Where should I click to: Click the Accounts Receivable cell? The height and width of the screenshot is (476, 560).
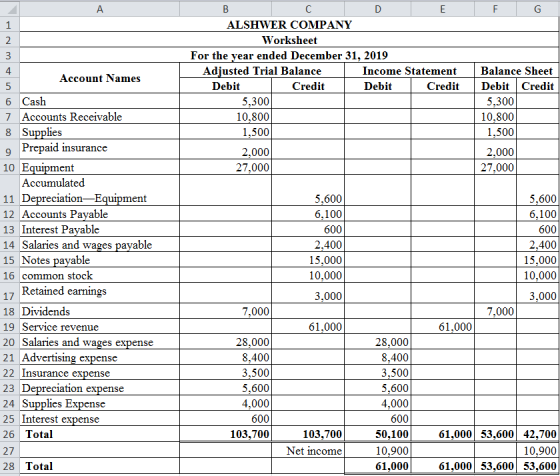(x=100, y=117)
